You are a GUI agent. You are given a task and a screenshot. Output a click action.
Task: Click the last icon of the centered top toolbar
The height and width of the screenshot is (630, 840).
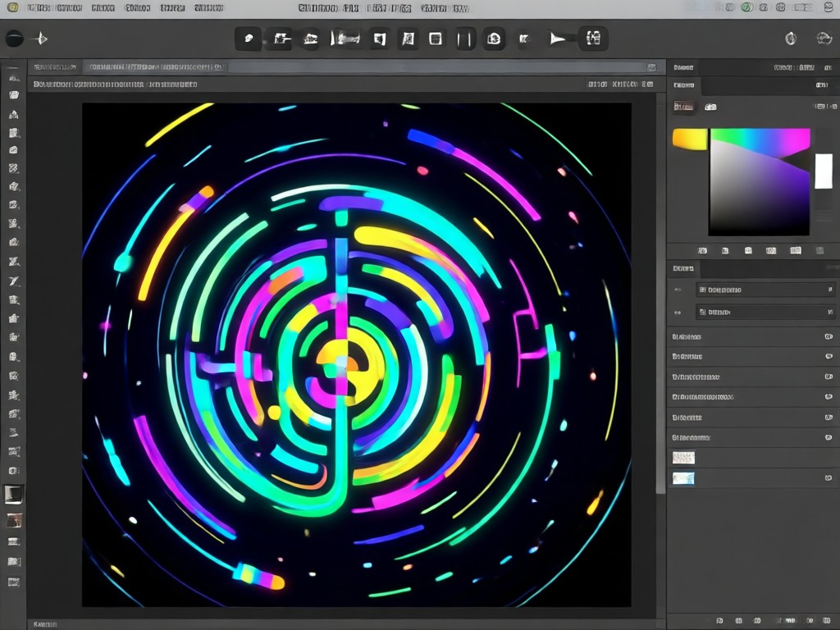(593, 39)
